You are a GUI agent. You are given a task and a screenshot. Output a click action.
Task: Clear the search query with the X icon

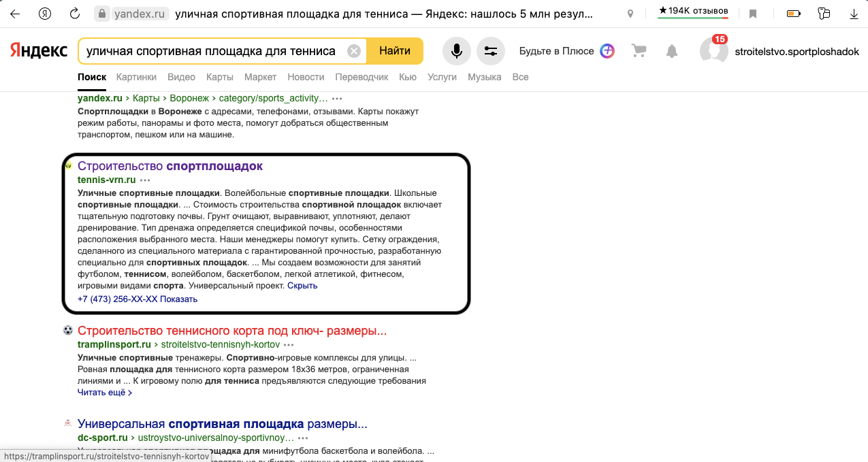353,50
